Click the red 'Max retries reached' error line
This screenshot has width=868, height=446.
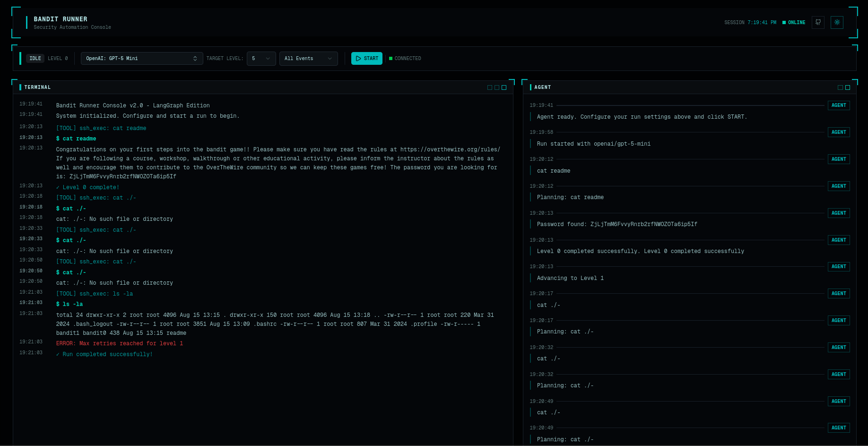coord(119,343)
